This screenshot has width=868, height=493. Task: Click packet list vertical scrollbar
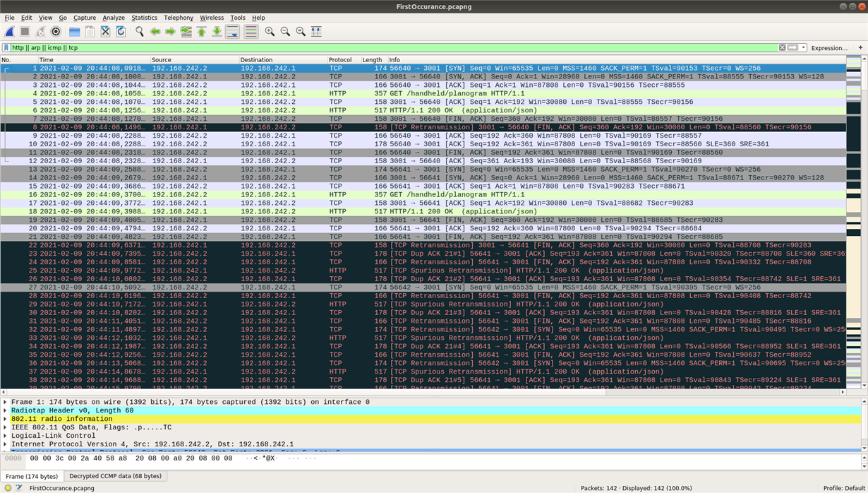(x=865, y=222)
